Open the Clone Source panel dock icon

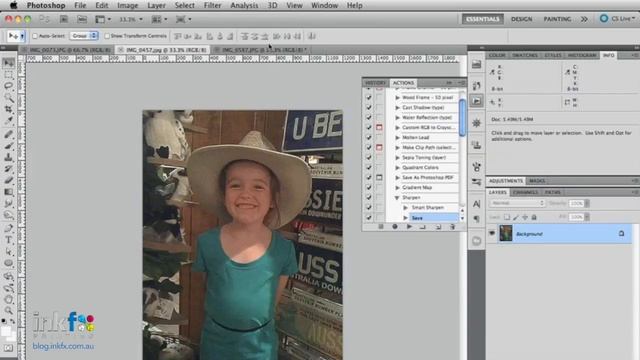point(476,145)
